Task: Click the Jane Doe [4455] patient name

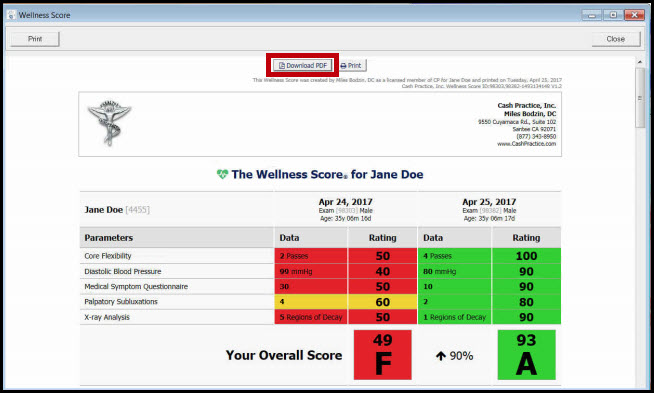Action: [117, 209]
